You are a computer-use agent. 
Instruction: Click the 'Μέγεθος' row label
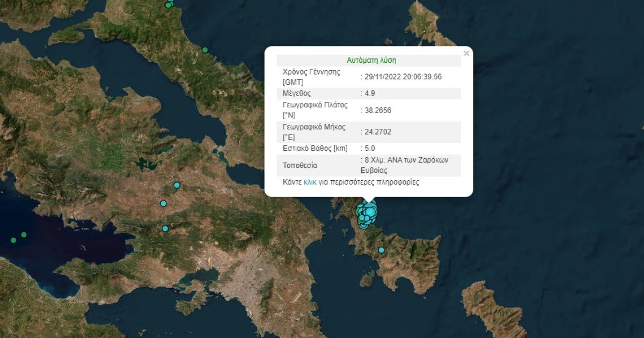pos(296,93)
